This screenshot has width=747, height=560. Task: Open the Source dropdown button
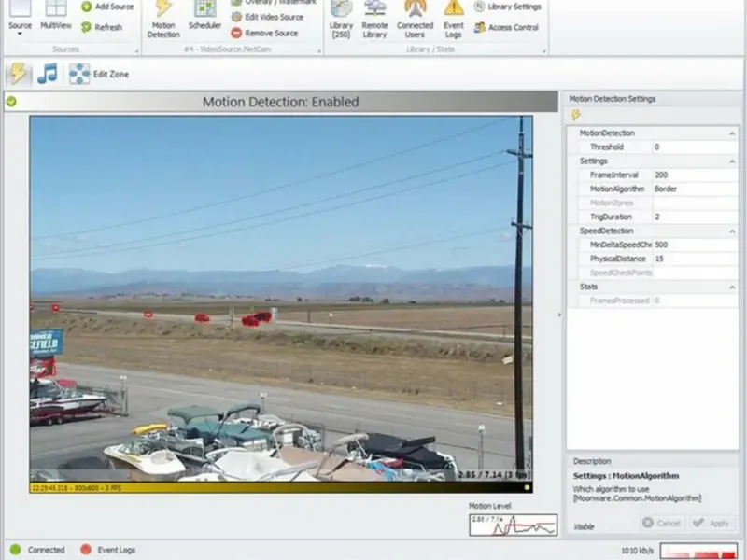pyautogui.click(x=20, y=19)
